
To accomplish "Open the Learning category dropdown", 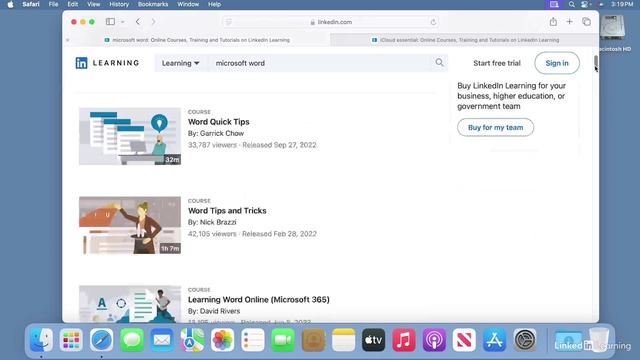I will coord(180,63).
